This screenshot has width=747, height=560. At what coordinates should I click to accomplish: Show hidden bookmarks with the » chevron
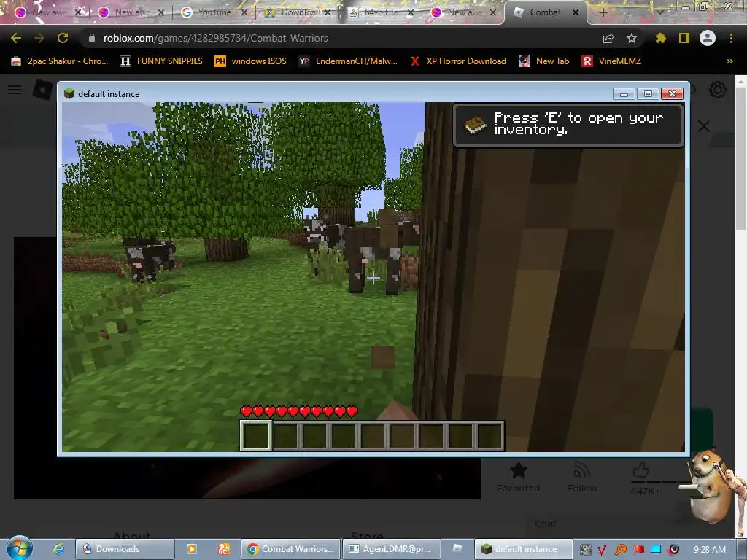729,61
